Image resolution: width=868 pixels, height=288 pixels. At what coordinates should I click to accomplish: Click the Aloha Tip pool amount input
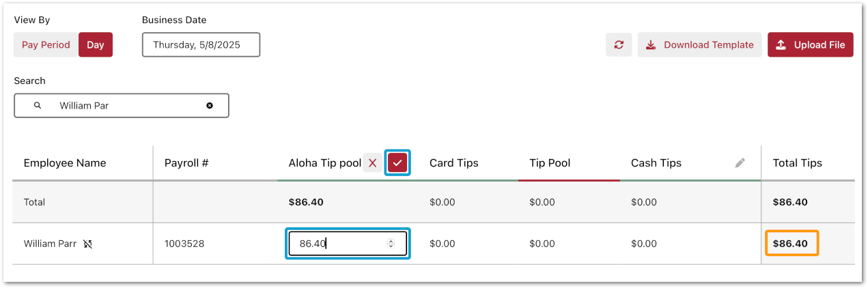click(x=338, y=244)
